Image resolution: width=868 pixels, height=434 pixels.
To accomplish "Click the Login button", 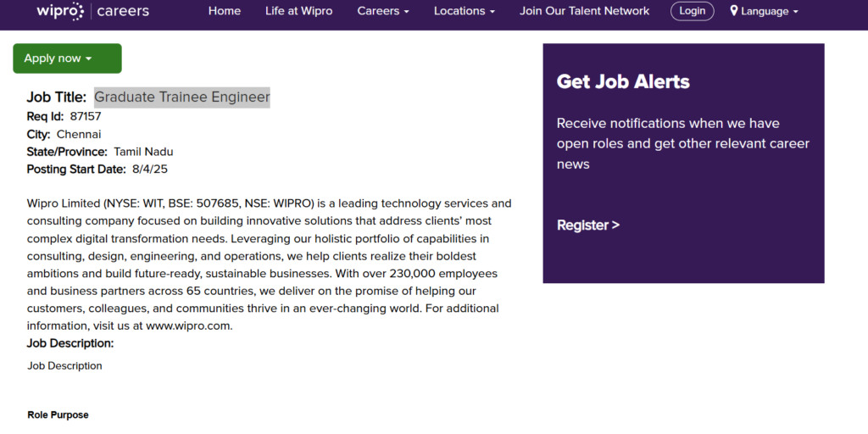I will coord(692,11).
